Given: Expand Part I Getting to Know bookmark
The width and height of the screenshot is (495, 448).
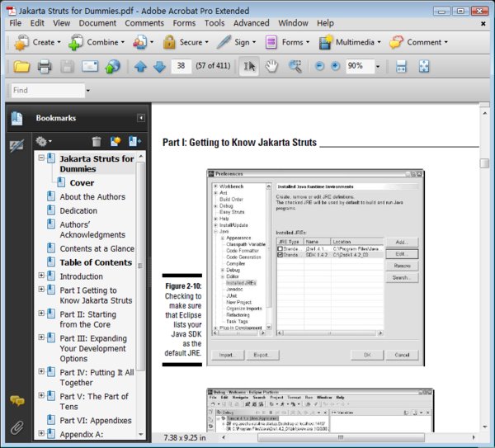Looking at the screenshot, I should pos(41,290).
